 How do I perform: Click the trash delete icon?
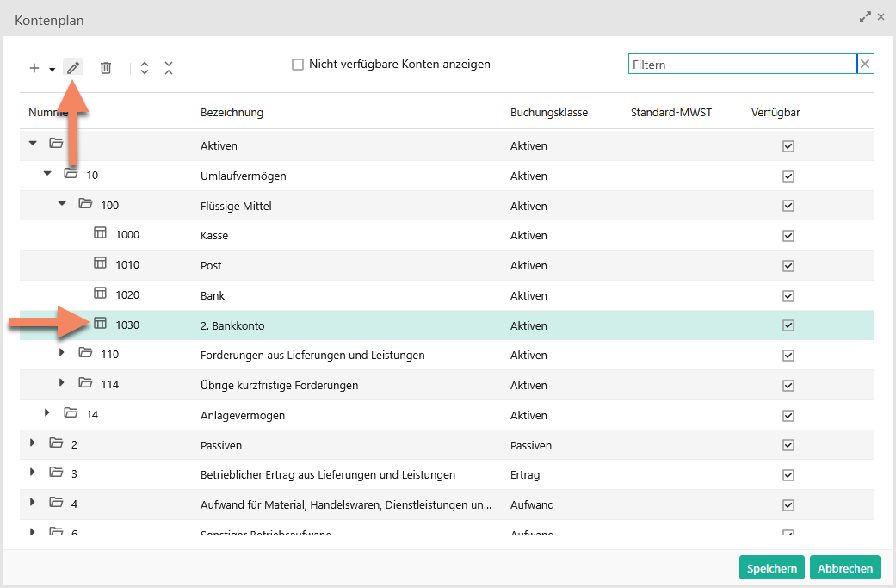click(106, 69)
